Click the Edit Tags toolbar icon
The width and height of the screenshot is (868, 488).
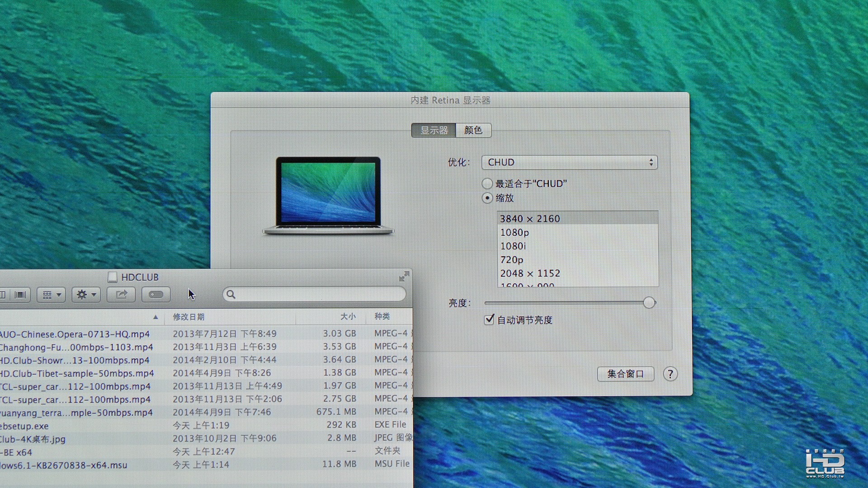pos(156,295)
